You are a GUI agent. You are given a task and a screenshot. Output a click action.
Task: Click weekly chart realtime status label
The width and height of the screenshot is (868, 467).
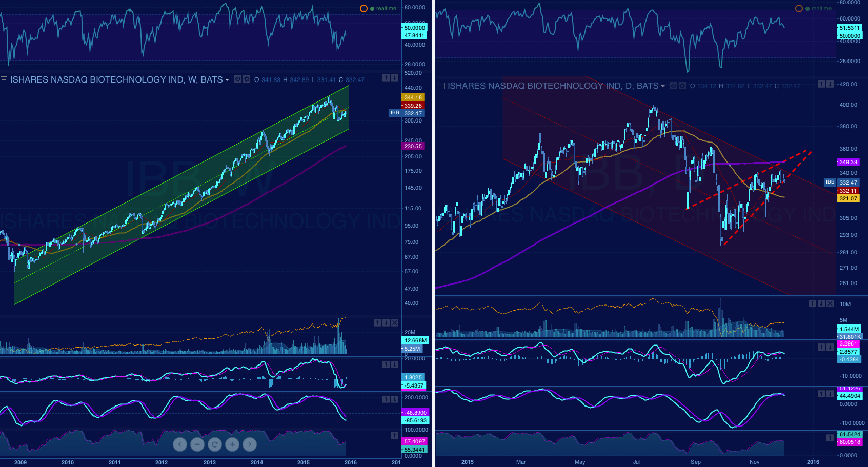click(386, 9)
